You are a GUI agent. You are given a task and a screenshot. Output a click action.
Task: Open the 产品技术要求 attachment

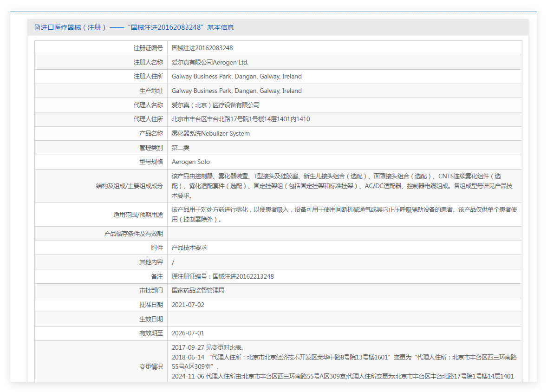pyautogui.click(x=189, y=248)
